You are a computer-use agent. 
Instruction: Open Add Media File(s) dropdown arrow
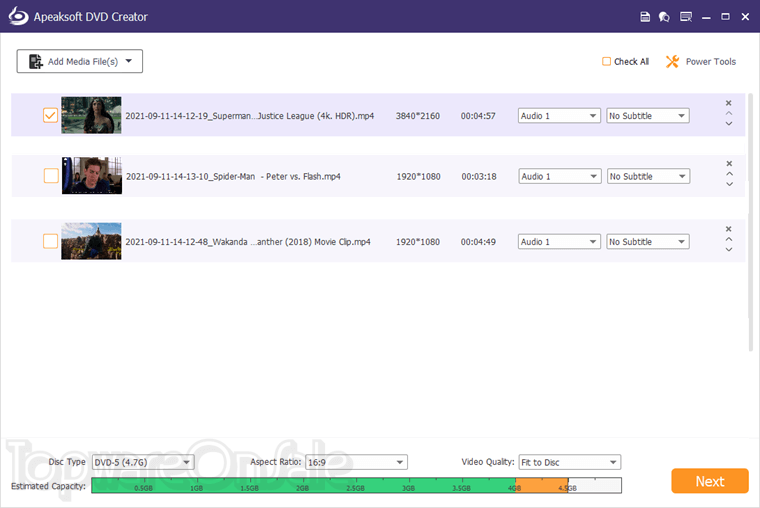pos(128,61)
